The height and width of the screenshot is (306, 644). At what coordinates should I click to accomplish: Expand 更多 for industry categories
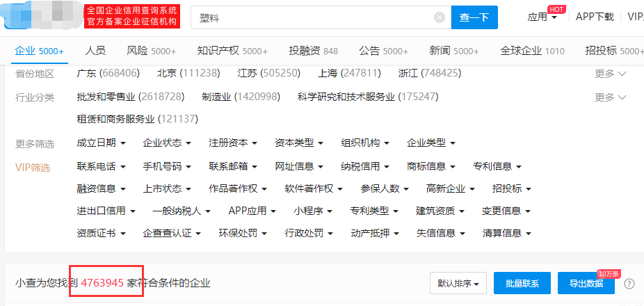pos(610,97)
